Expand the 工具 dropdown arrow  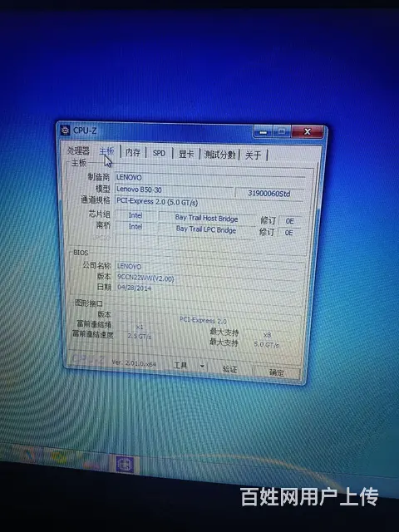202,367
